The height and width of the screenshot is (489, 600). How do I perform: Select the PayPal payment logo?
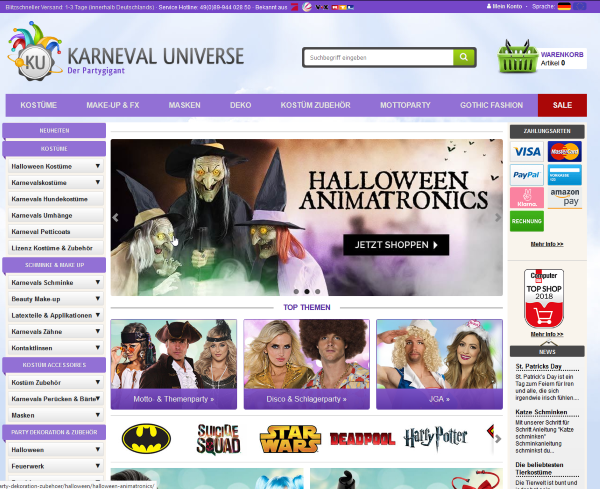tap(527, 175)
